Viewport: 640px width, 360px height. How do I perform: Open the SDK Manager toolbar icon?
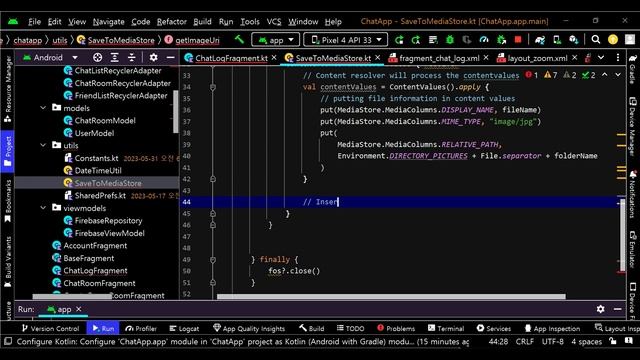pyautogui.click(x=573, y=40)
